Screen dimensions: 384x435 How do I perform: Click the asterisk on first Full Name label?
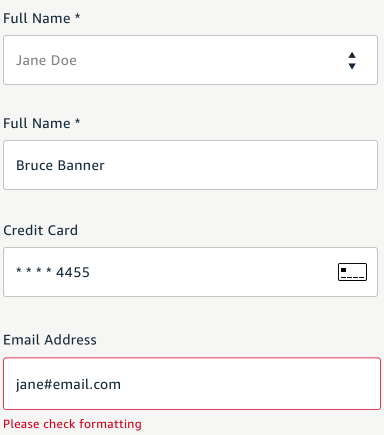coord(77,16)
